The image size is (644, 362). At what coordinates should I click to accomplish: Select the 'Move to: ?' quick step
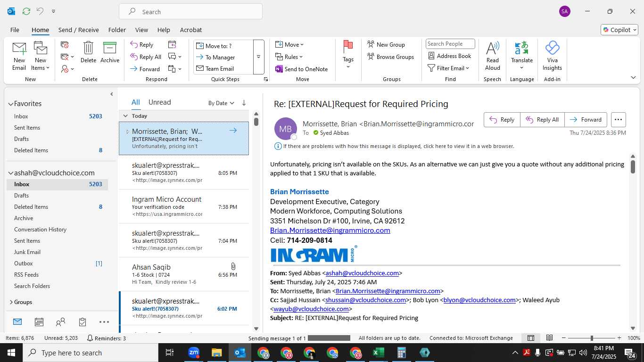click(x=223, y=46)
